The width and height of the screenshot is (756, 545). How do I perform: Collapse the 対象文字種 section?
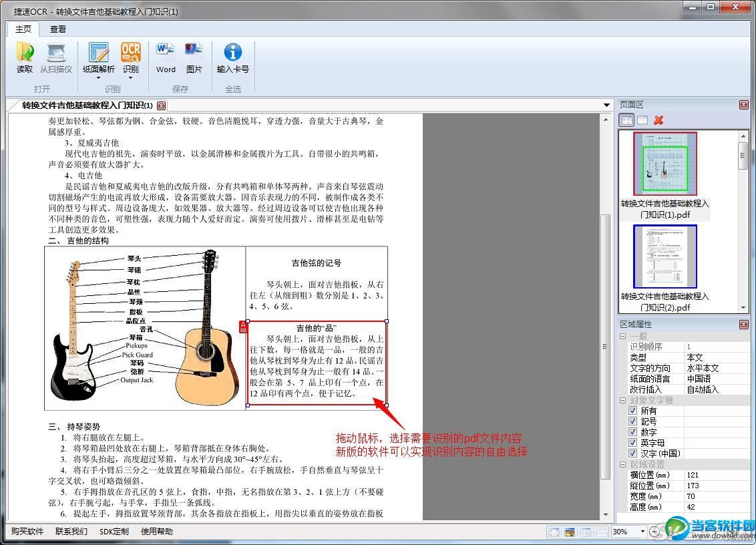tap(624, 401)
